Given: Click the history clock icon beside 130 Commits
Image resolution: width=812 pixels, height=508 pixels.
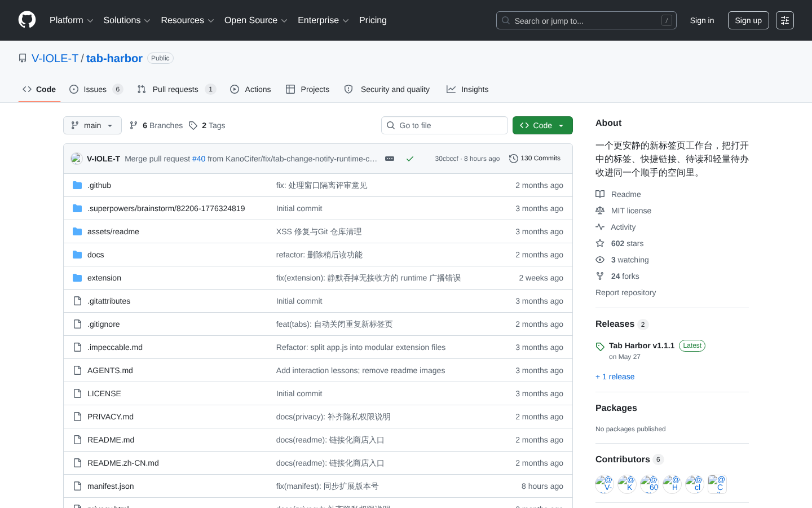Looking at the screenshot, I should click(x=513, y=159).
